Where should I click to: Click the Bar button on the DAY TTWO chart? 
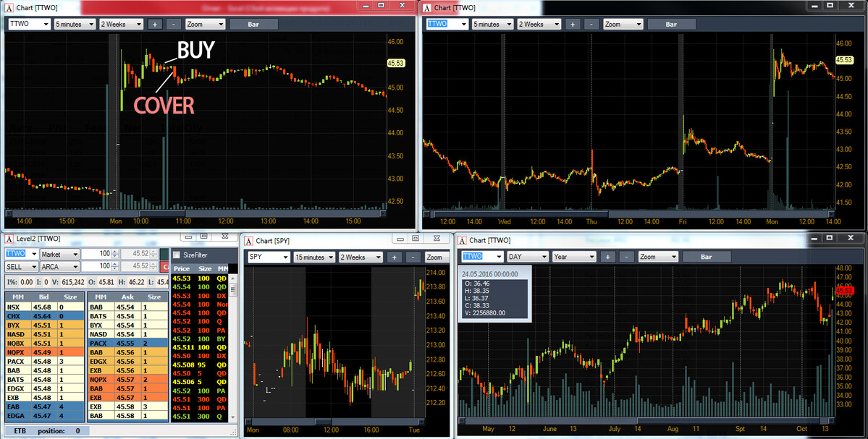(707, 257)
